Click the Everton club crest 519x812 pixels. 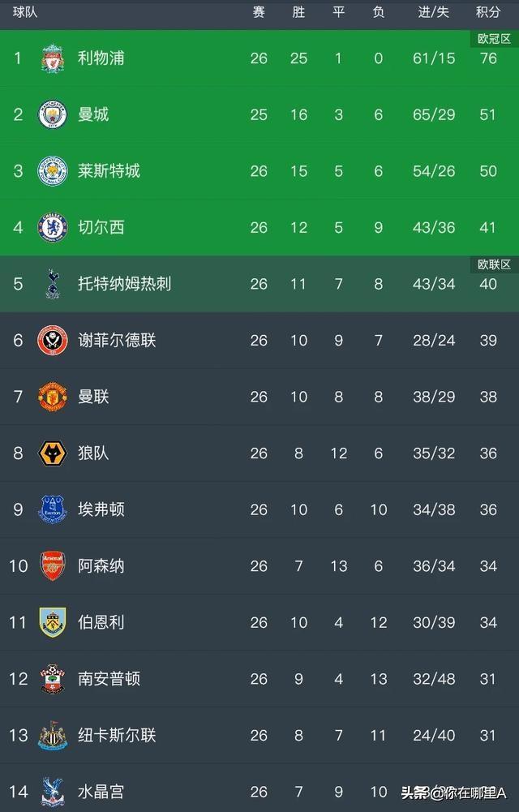point(52,509)
